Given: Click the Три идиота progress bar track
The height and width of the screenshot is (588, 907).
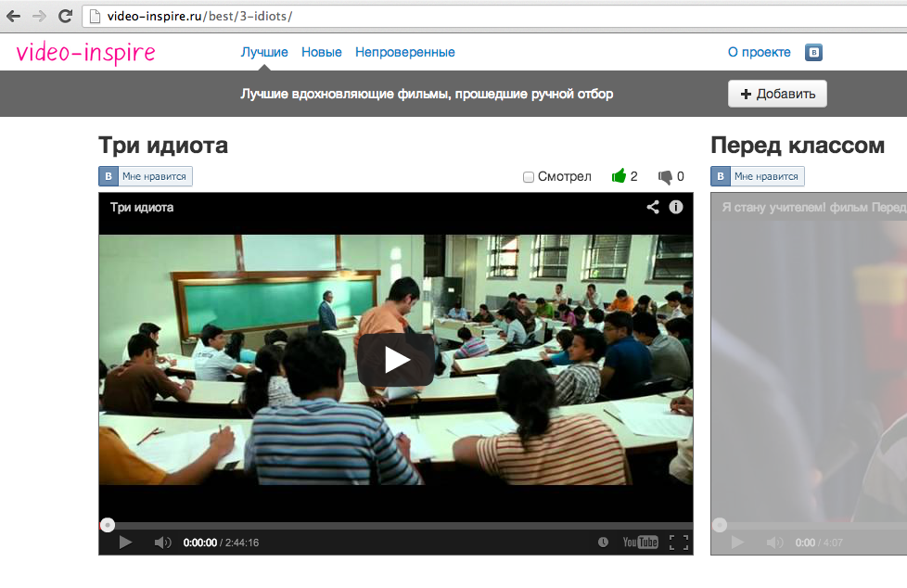Looking at the screenshot, I should click(396, 526).
